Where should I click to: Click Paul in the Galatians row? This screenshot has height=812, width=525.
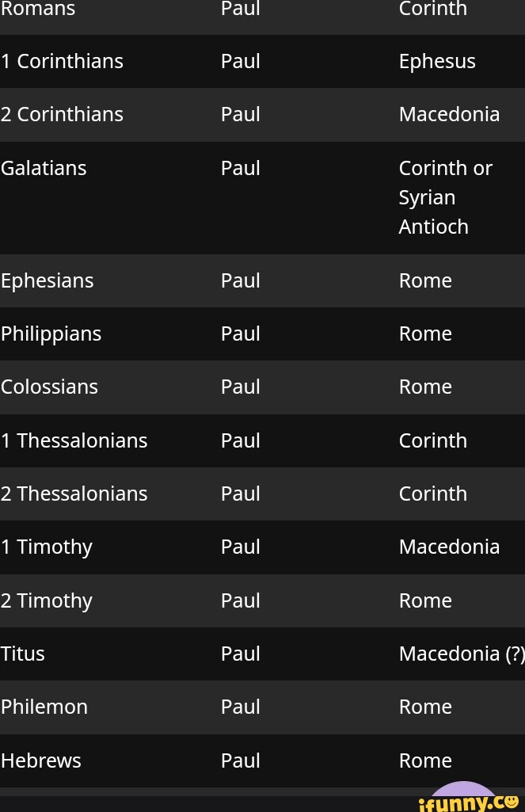coord(241,168)
